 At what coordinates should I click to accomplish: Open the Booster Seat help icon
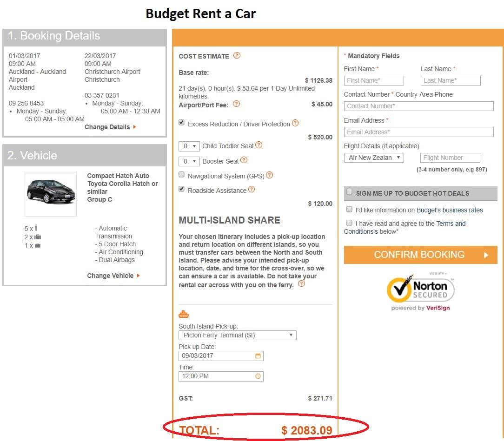coord(244,160)
